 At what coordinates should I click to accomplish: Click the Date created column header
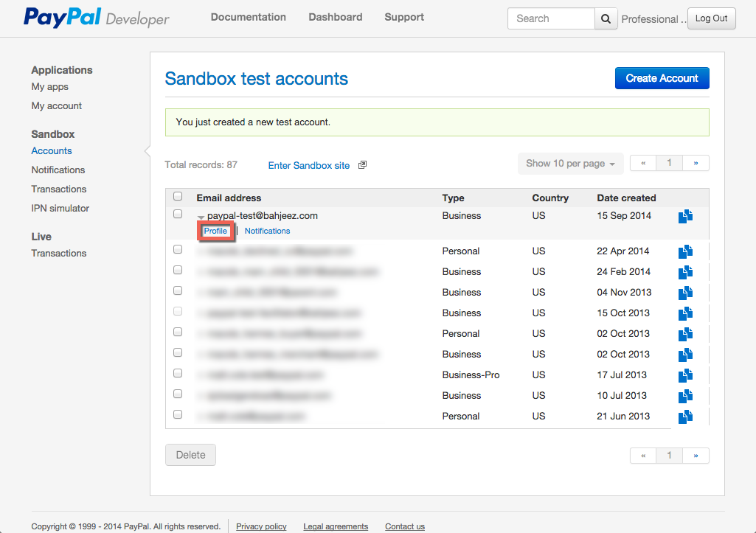[626, 198]
